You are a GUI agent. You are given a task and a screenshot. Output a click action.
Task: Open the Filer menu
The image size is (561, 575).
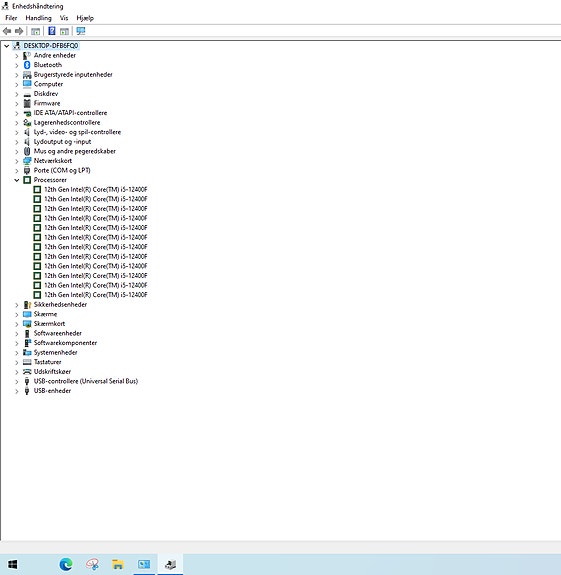pos(11,18)
